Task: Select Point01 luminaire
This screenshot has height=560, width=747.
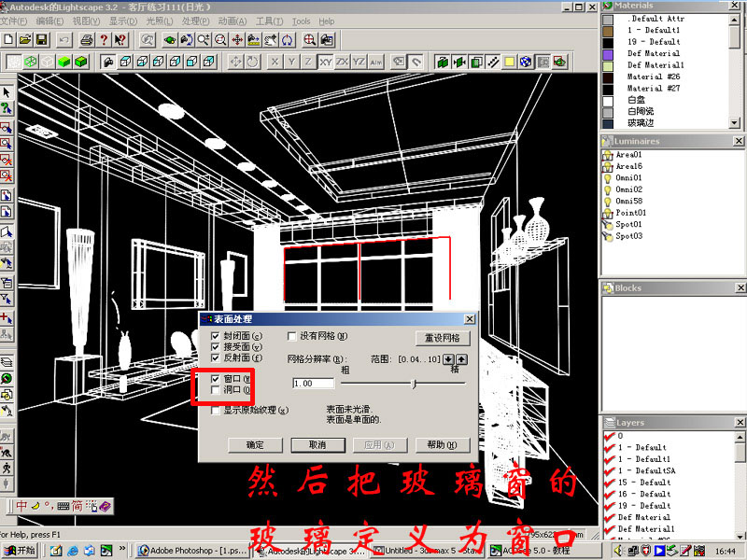Action: point(631,213)
